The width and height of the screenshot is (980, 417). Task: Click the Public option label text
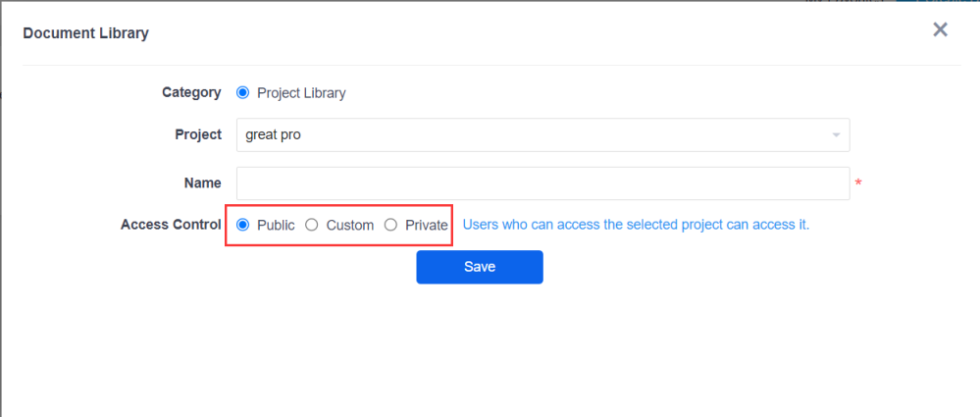pos(276,226)
